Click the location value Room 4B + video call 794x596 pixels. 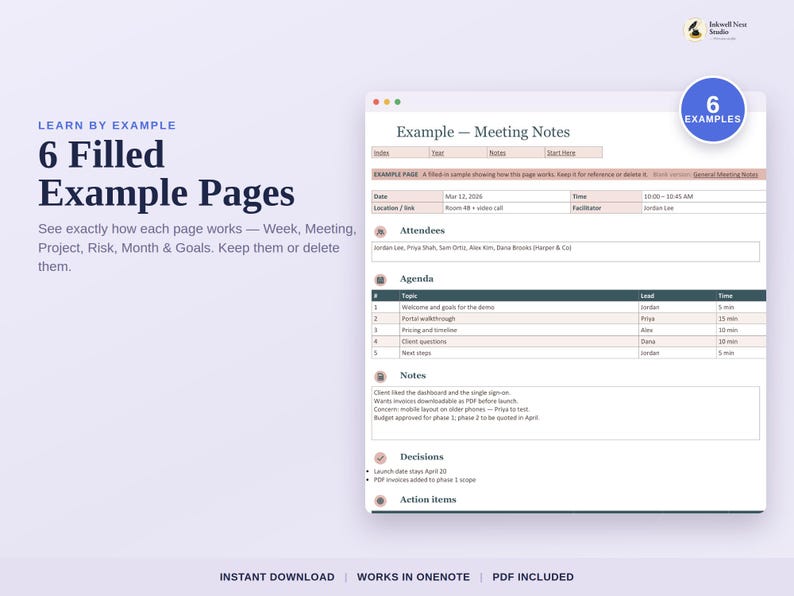tap(474, 208)
